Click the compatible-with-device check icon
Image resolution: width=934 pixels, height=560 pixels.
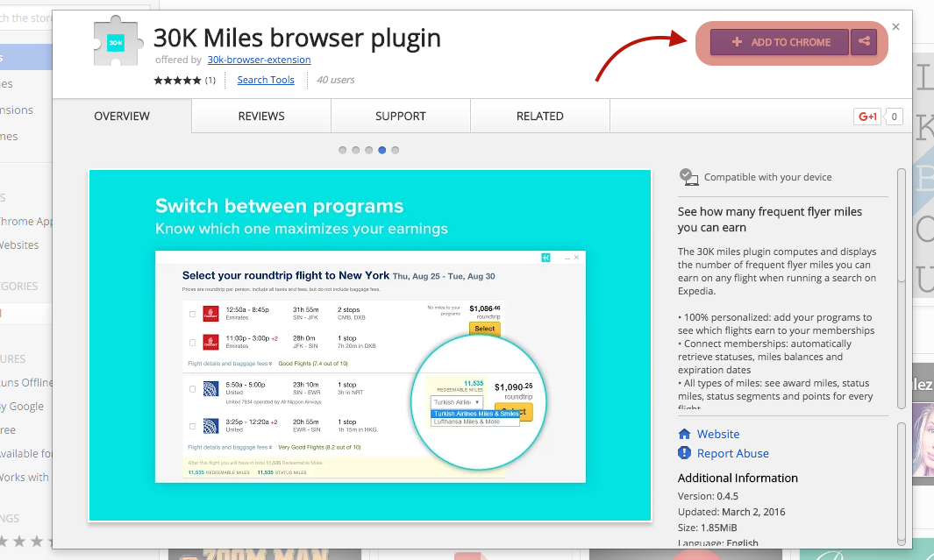coord(688,177)
